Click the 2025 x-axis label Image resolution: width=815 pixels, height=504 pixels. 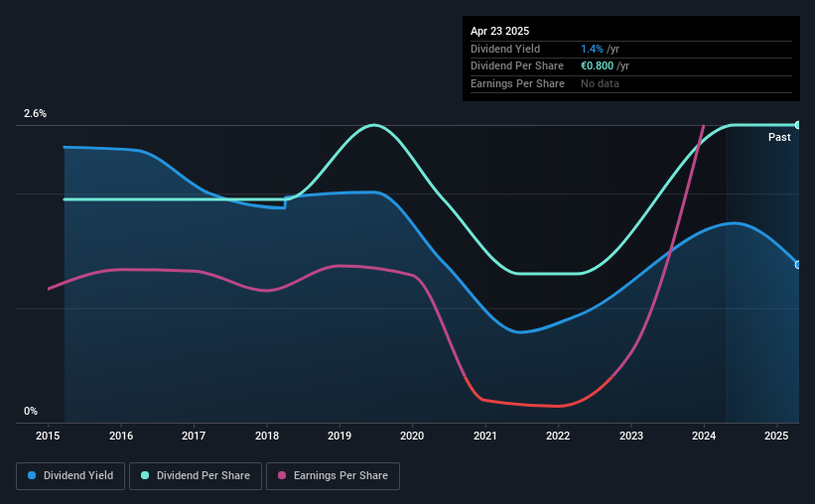click(x=776, y=436)
